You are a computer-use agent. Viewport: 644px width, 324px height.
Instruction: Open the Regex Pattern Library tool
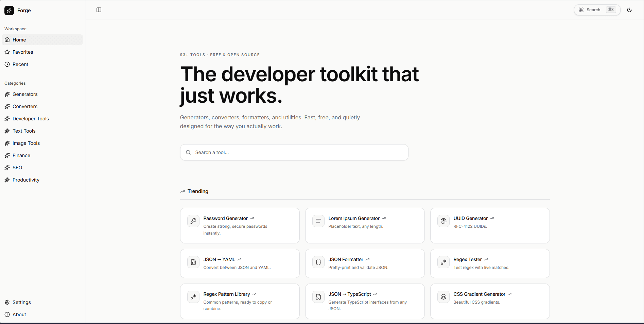click(x=240, y=301)
